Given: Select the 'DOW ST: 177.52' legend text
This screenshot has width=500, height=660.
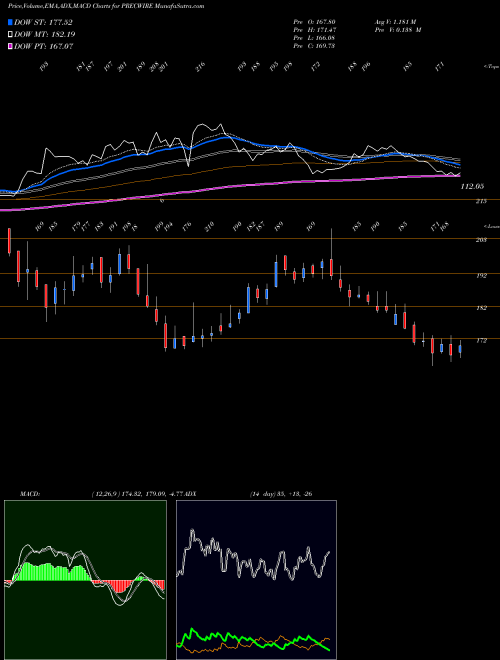Looking at the screenshot, I should point(43,23).
